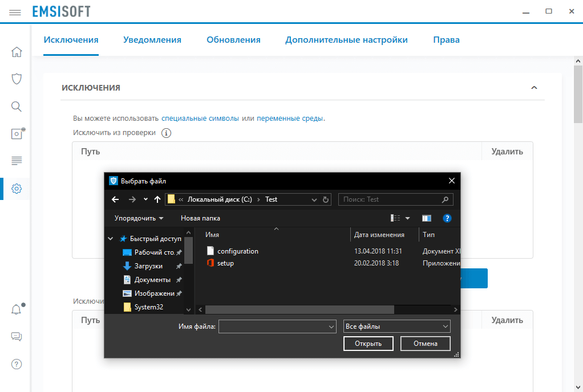Click the main window scroll up arrow

click(x=578, y=61)
